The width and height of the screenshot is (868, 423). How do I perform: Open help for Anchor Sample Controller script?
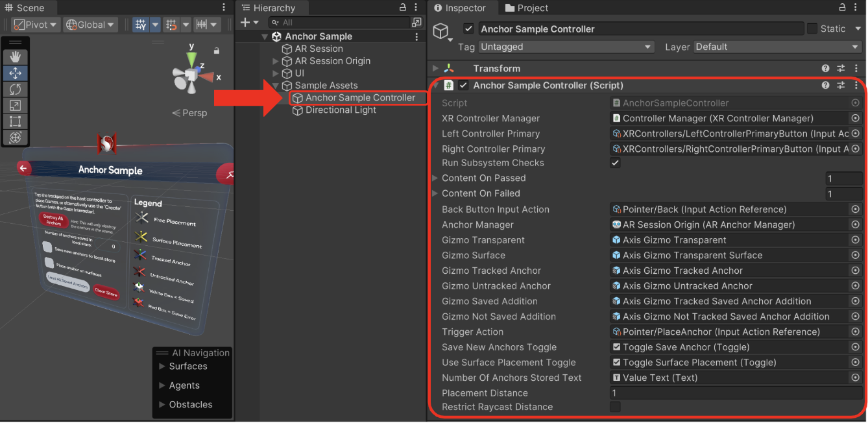[x=825, y=85]
